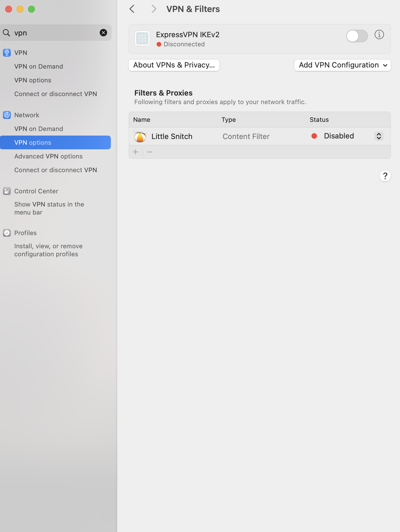The width and height of the screenshot is (400, 532).
Task: Open the VPN section icon in sidebar
Action: tap(7, 53)
